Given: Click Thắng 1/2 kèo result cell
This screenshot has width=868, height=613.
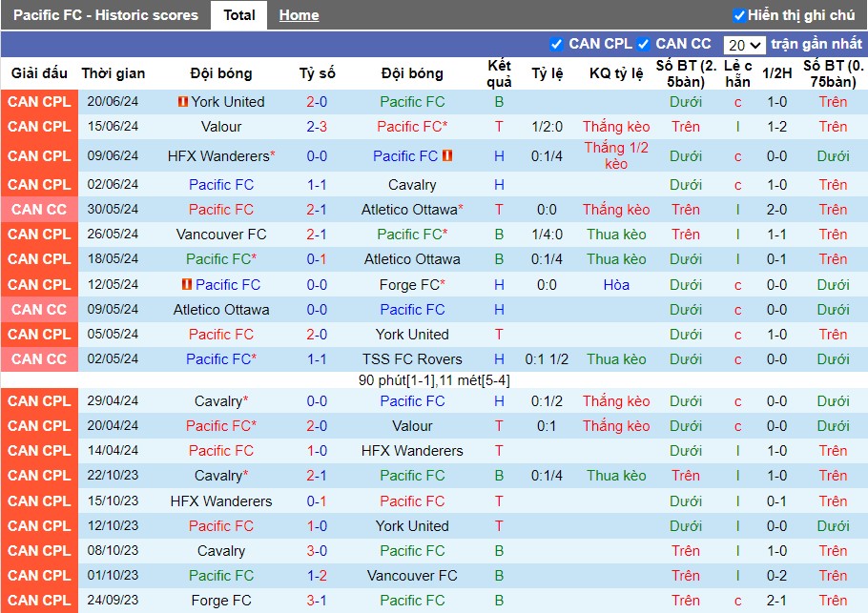Looking at the screenshot, I should tap(616, 156).
